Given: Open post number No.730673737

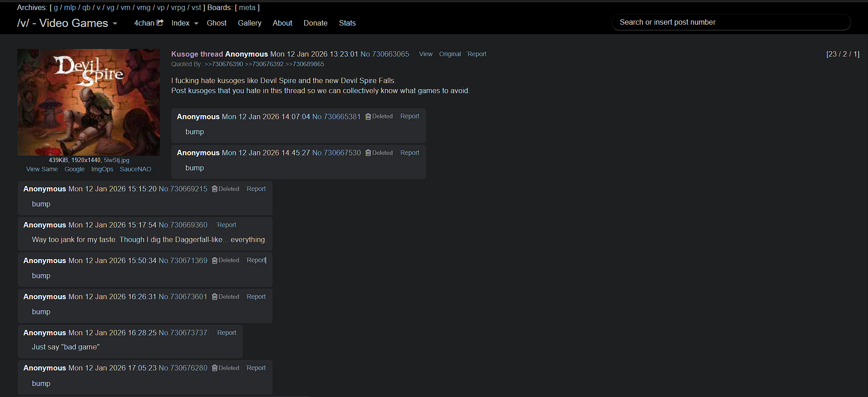Looking at the screenshot, I should 183,333.
